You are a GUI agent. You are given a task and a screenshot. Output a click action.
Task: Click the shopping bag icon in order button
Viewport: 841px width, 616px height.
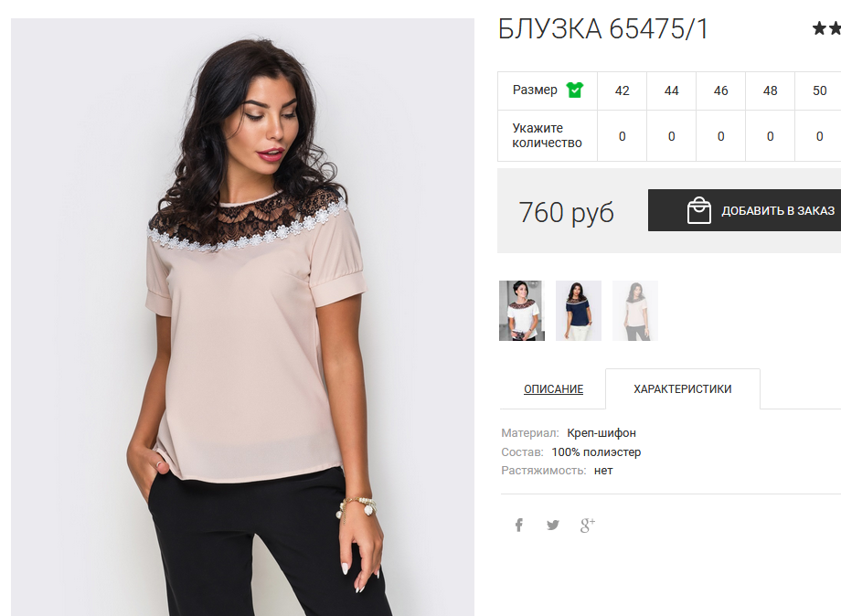pos(699,210)
